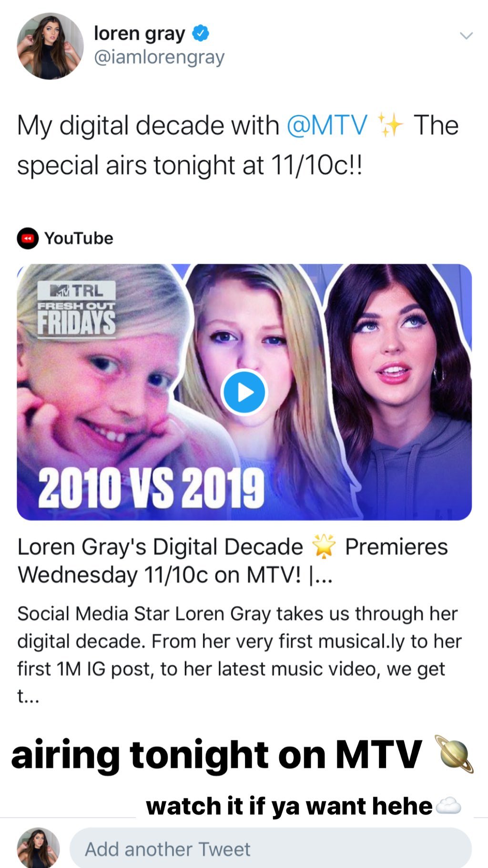Open the @MTV mention link
The height and width of the screenshot is (868, 488).
tap(327, 125)
